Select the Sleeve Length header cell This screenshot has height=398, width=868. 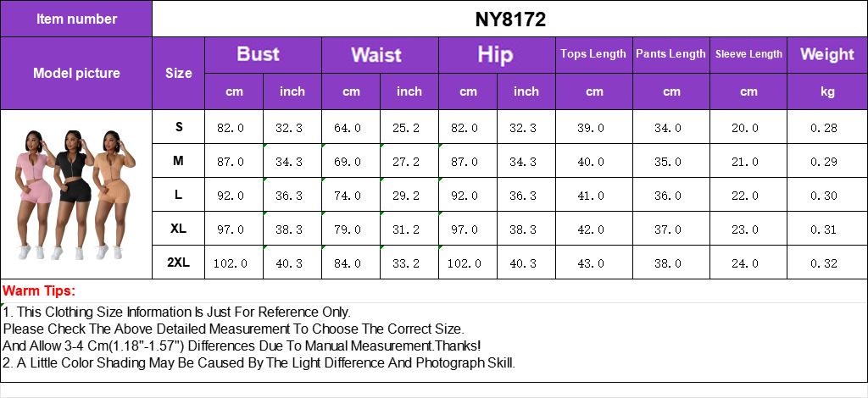click(x=748, y=55)
